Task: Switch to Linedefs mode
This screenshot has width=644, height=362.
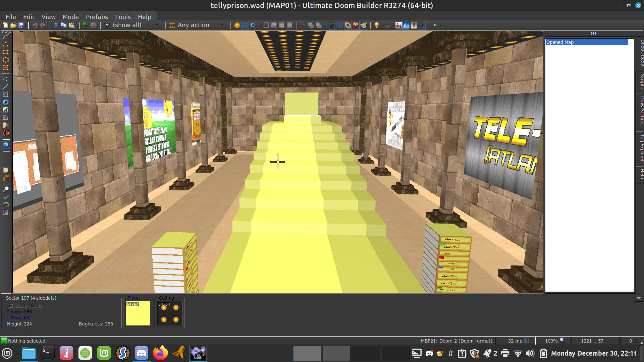Action: (6, 87)
